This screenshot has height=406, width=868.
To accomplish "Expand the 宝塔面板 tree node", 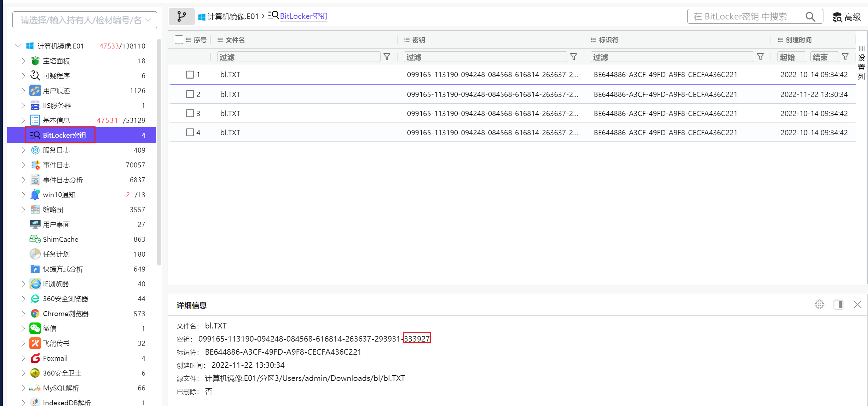I will pyautogui.click(x=23, y=61).
